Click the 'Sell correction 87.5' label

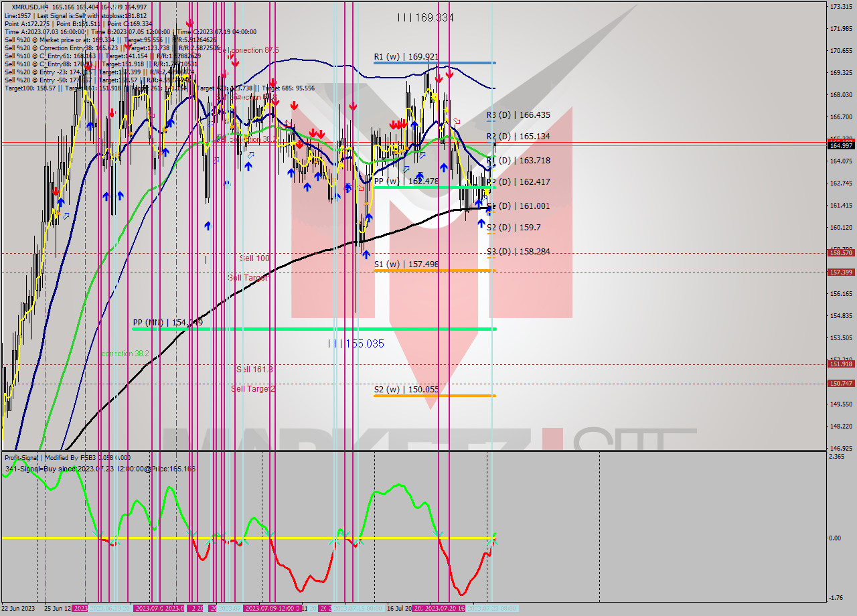point(248,51)
